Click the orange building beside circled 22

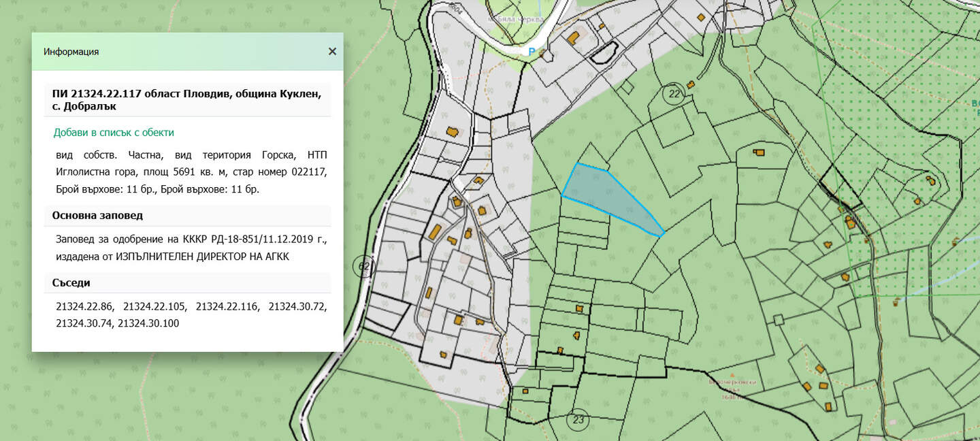691,84
